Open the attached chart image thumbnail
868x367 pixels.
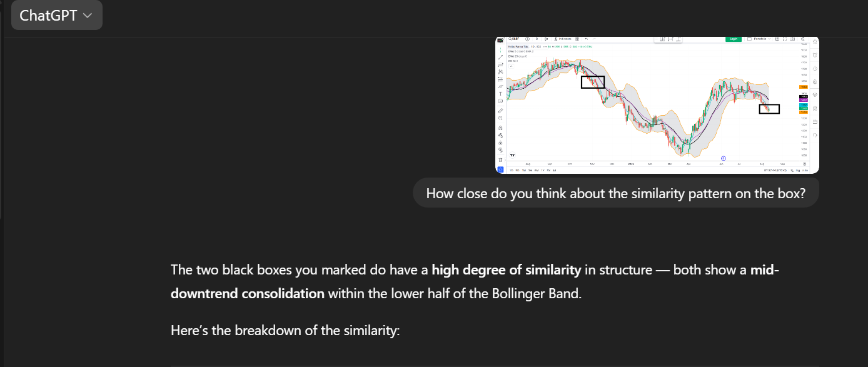[657, 104]
